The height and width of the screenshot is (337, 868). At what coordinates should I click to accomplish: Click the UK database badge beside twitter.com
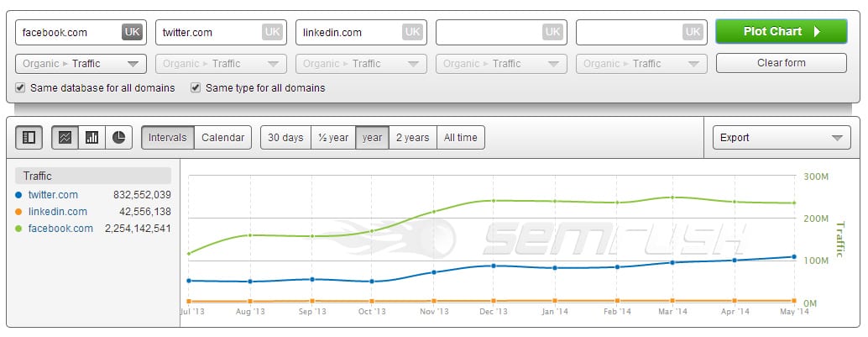(272, 32)
